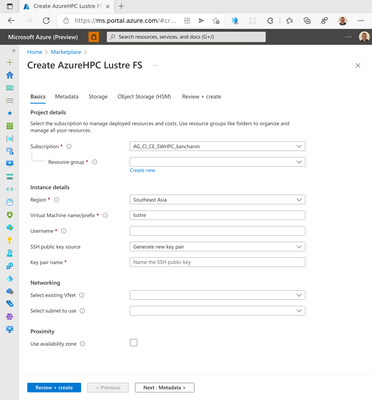Click the Select subnet to use info icon
Viewport: 372px width, 400px height.
(82, 311)
